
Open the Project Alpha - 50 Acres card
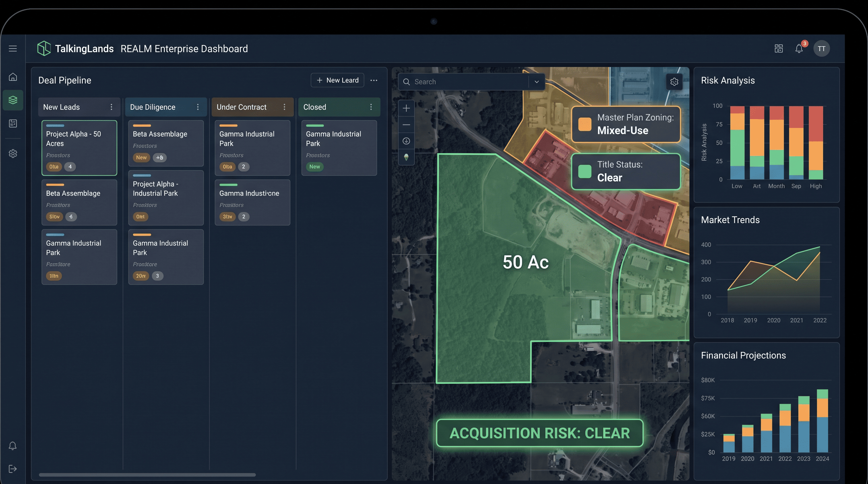coord(79,148)
